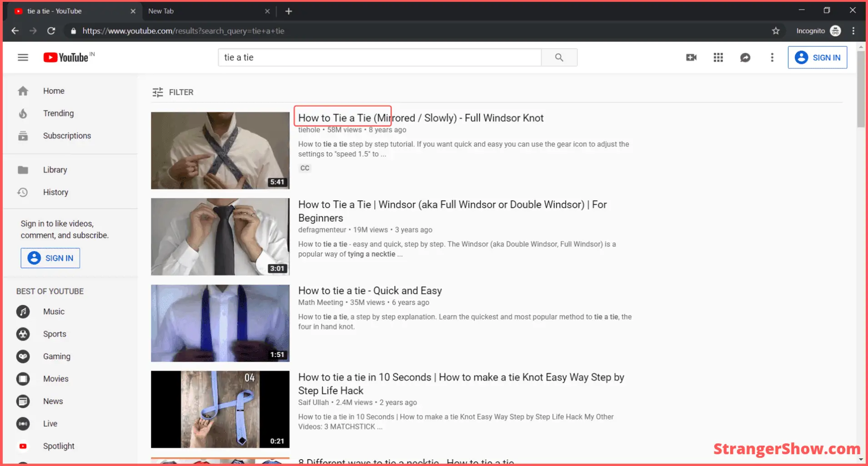Click the CC closed captions badge
Screen dimensions: 868x466
click(305, 168)
